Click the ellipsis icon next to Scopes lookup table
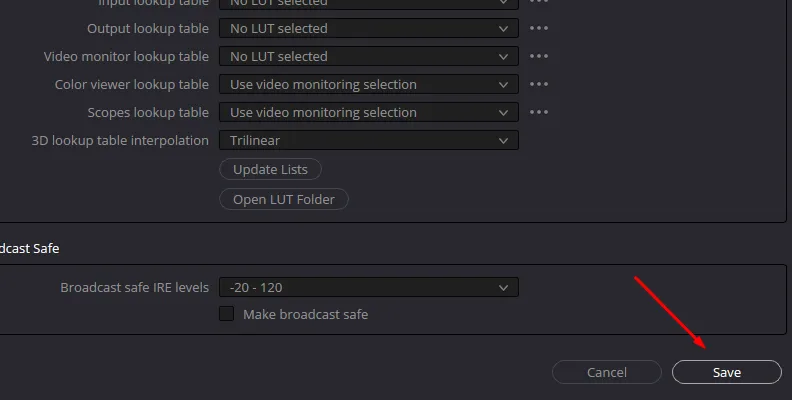The height and width of the screenshot is (400, 792). tap(539, 112)
